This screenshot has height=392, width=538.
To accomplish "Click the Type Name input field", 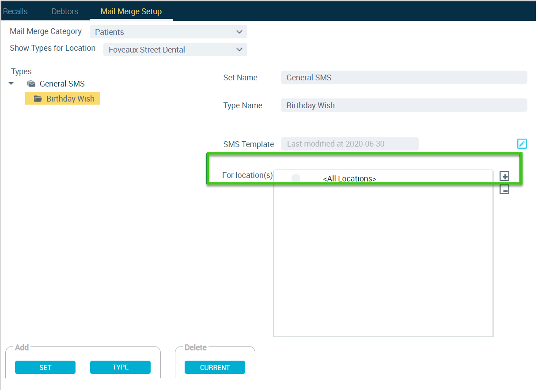I will 404,105.
